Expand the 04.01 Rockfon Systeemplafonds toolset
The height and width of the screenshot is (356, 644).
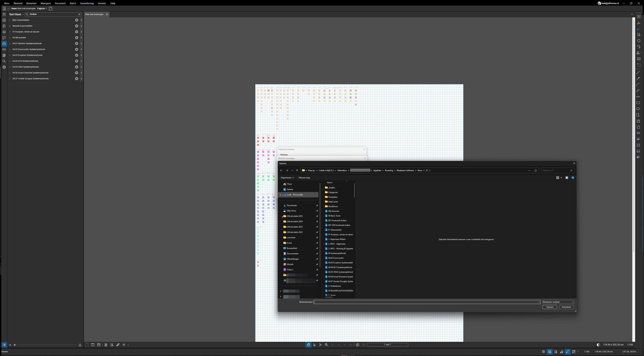pyautogui.click(x=10, y=43)
